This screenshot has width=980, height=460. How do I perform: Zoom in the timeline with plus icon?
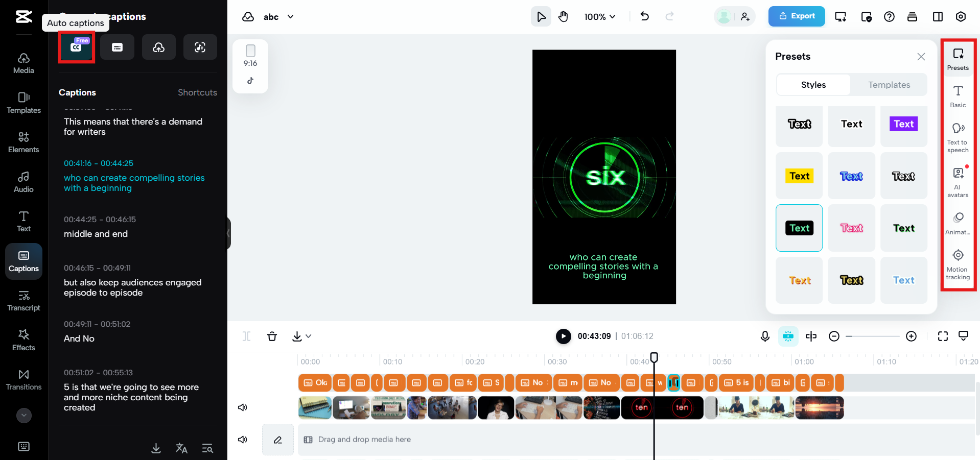pyautogui.click(x=912, y=336)
